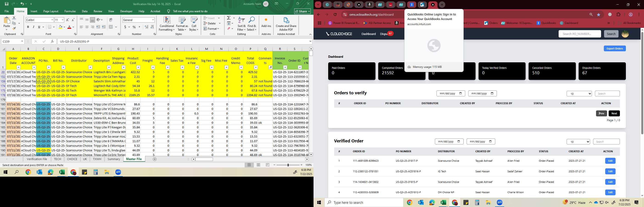Switch to Normal view in status bar
The image size is (644, 207).
tap(249, 165)
